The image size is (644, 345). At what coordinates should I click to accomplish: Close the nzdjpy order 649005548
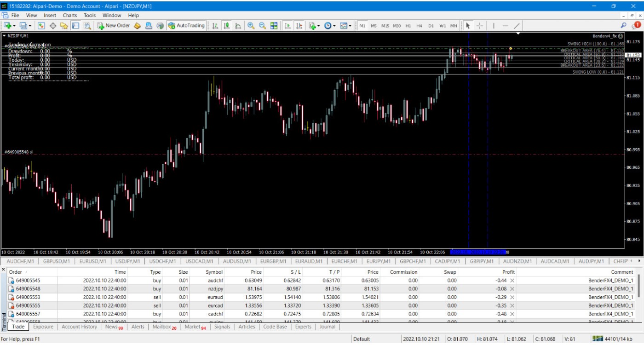click(x=512, y=289)
